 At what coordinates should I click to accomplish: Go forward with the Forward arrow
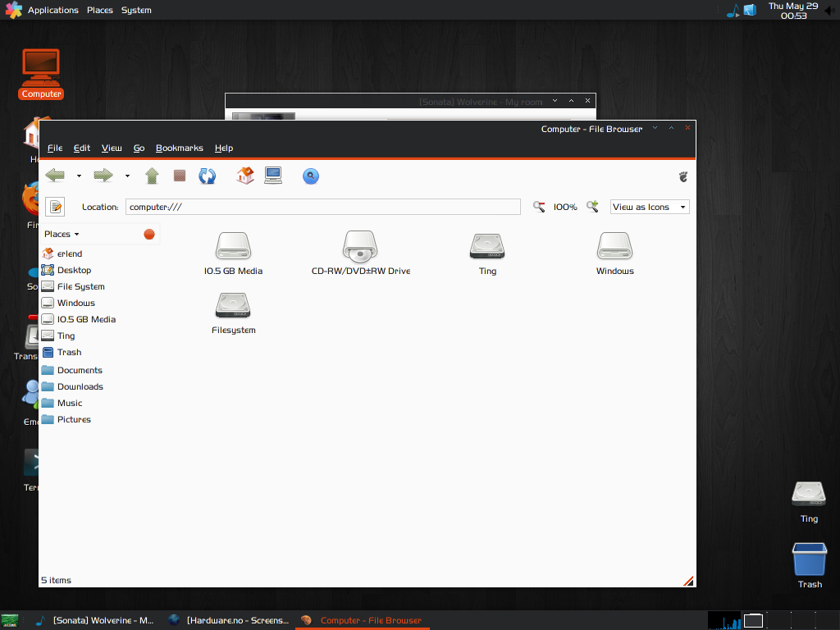[x=103, y=176]
